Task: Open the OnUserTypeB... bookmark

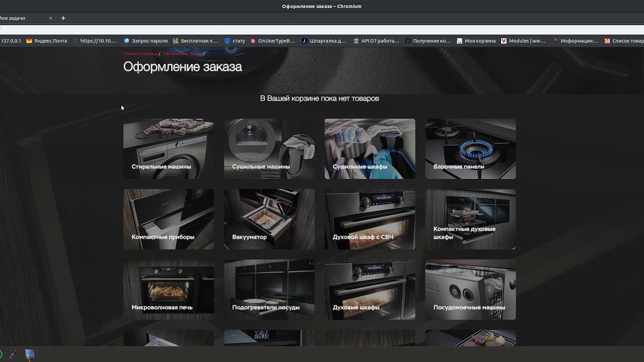Action: pos(273,41)
